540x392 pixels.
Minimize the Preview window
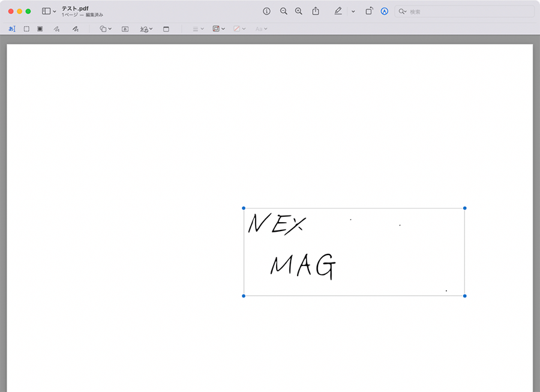pos(19,11)
